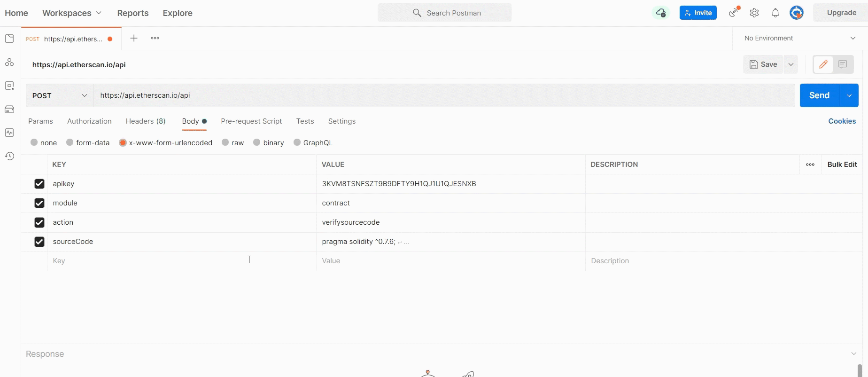Switch to the Tests tab
Screen dimensions: 868x377
tap(305, 121)
